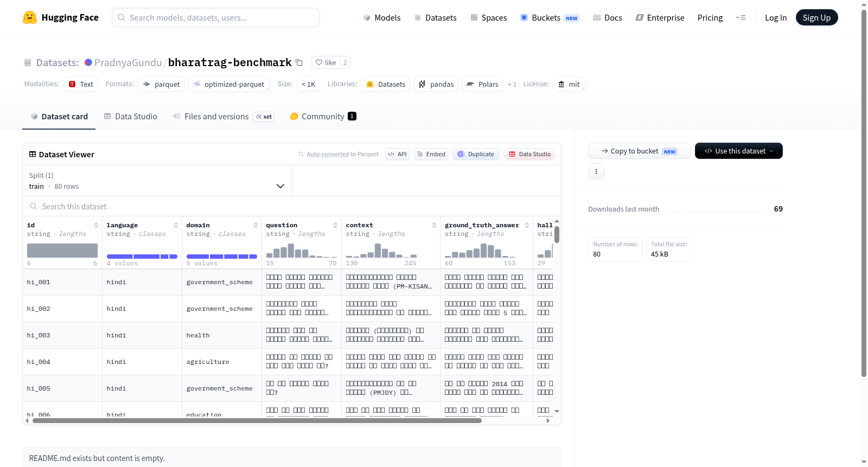Select the optimized-parquet format tag
Screen dimensions: 868x467
click(229, 84)
